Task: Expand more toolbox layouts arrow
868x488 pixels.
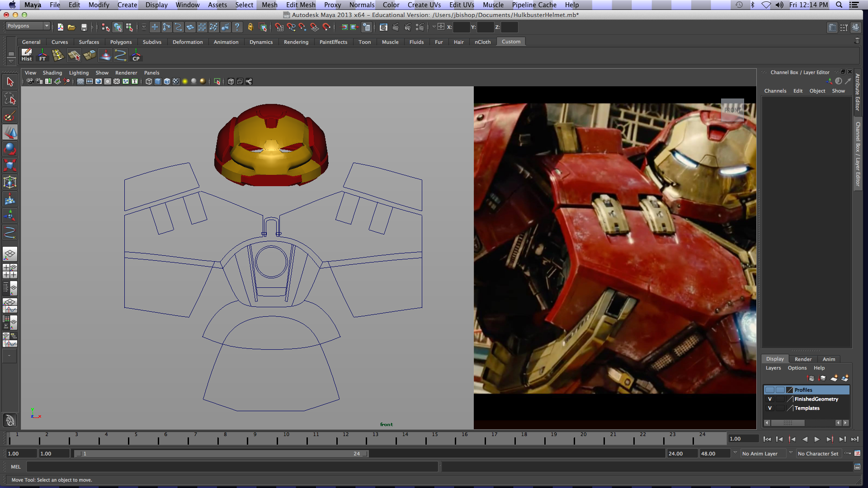Action: point(9,356)
